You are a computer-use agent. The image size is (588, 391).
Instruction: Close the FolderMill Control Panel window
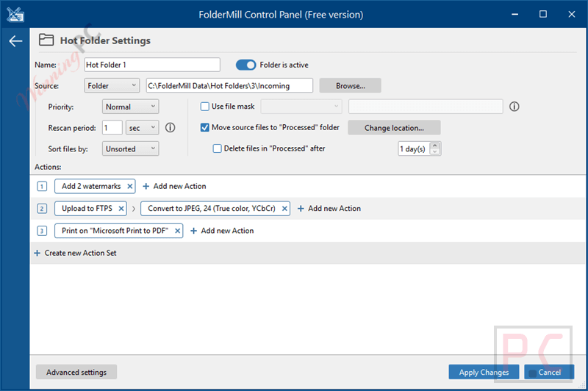572,14
